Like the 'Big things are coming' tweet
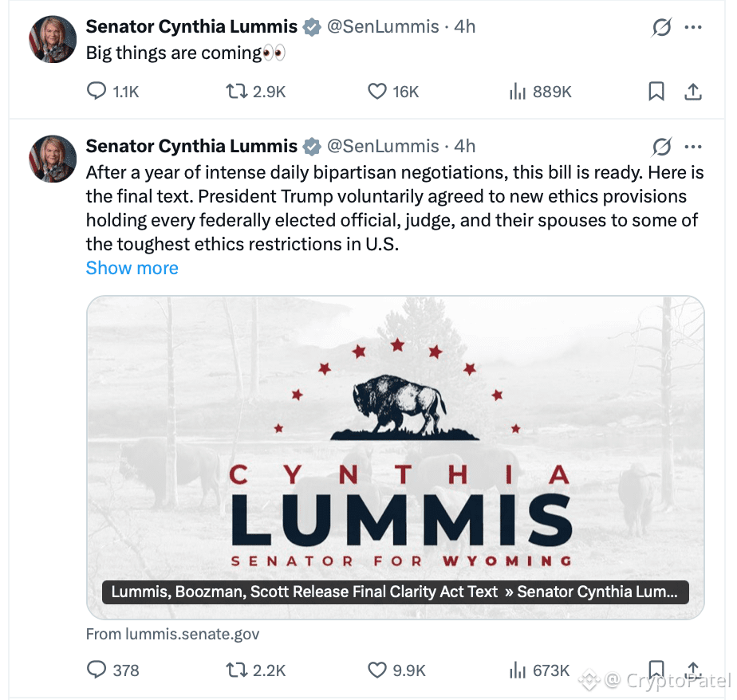The height and width of the screenshot is (700, 737). coord(393,91)
